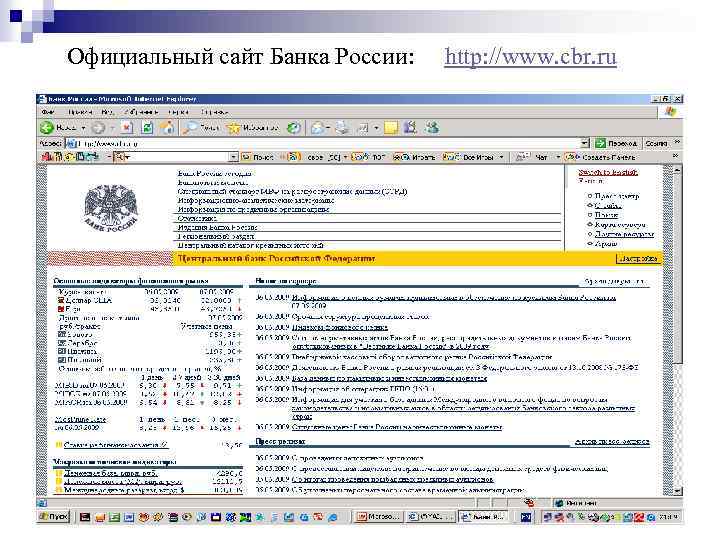Click the Mail envelope toolbar icon
The height and width of the screenshot is (540, 720).
(318, 128)
